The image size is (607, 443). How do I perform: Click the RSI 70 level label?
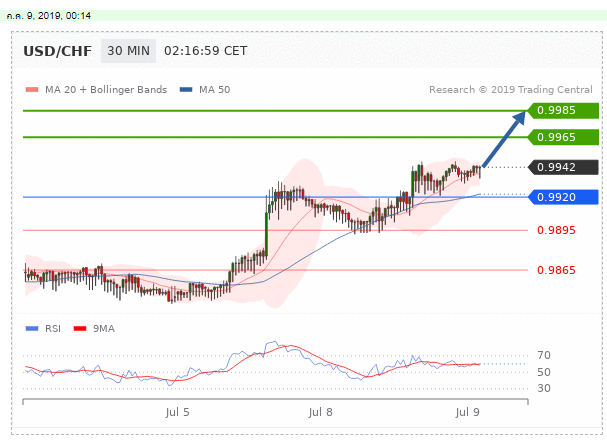pos(544,355)
